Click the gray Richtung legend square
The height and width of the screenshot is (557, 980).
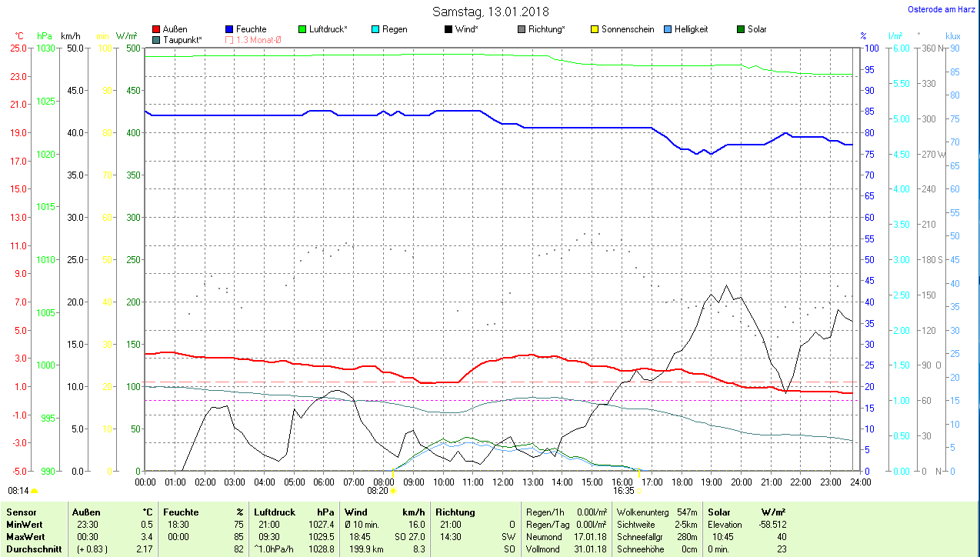coord(522,29)
